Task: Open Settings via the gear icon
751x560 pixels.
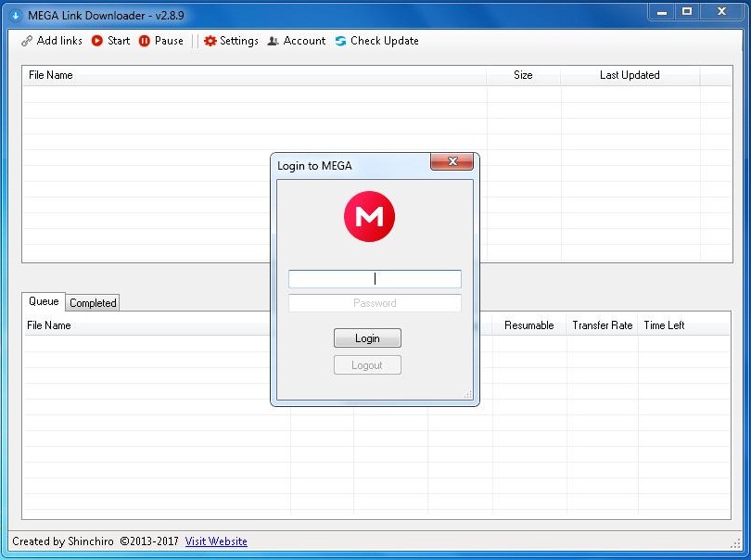Action: pos(210,41)
